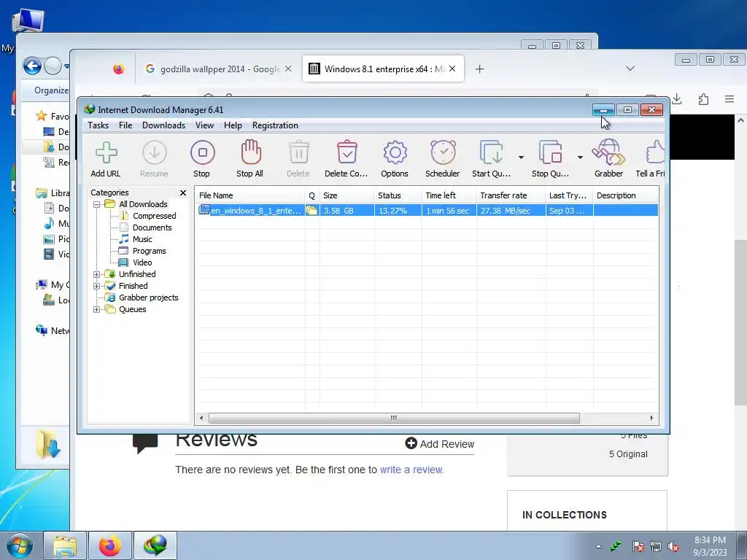
Task: Collapse the All Downloads tree node
Action: (x=97, y=204)
